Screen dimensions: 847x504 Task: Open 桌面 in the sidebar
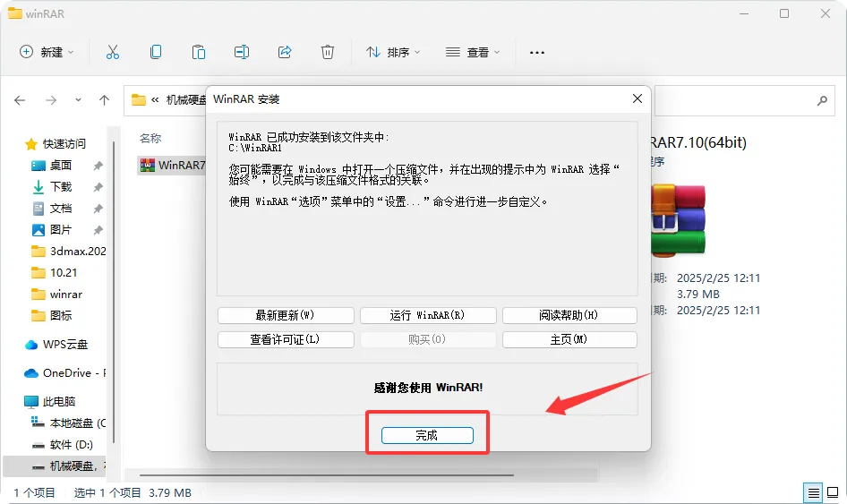click(x=52, y=166)
